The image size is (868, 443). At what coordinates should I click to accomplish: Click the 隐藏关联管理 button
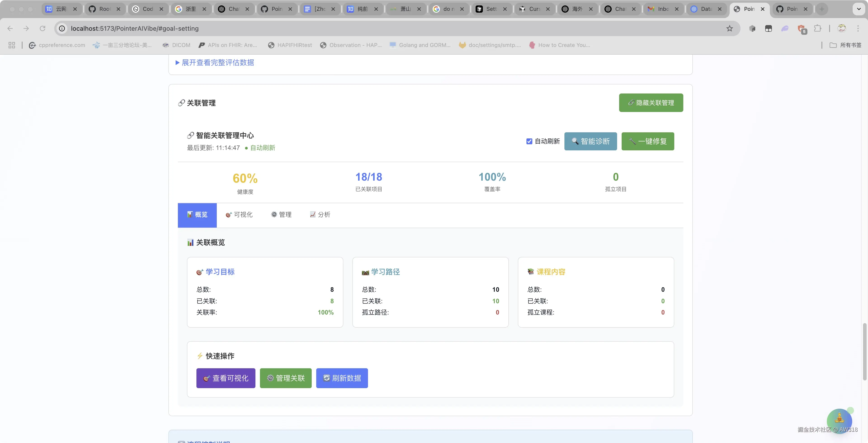(x=651, y=103)
